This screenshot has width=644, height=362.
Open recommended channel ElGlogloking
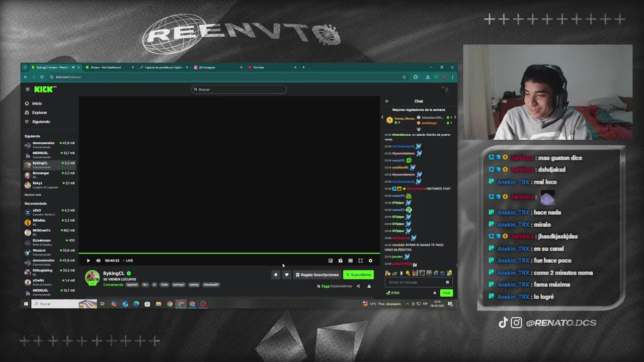click(x=50, y=272)
